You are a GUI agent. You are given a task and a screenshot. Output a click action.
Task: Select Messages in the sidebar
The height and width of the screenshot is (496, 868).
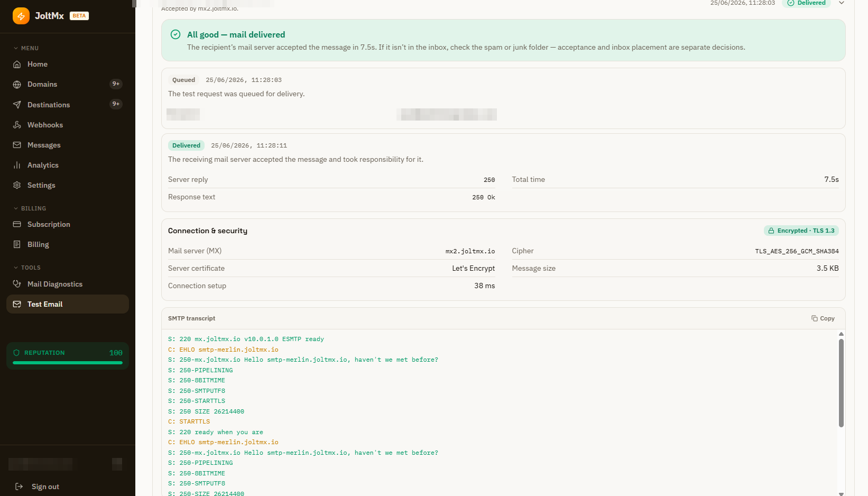[68, 145]
